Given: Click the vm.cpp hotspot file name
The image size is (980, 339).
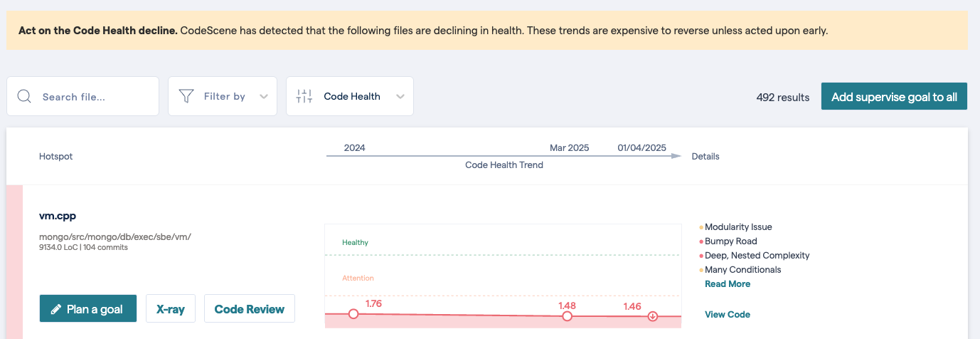Looking at the screenshot, I should (x=58, y=216).
